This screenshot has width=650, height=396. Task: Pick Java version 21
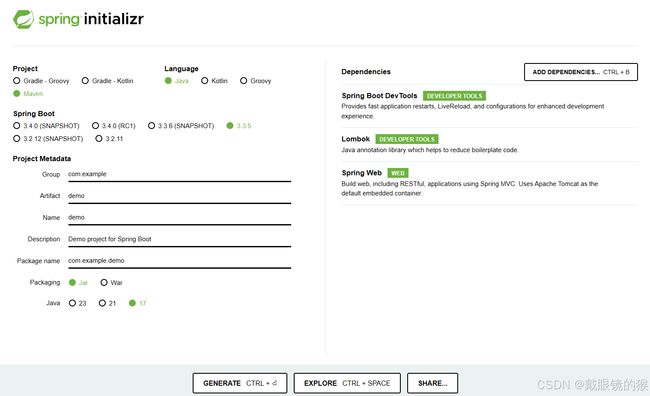107,303
